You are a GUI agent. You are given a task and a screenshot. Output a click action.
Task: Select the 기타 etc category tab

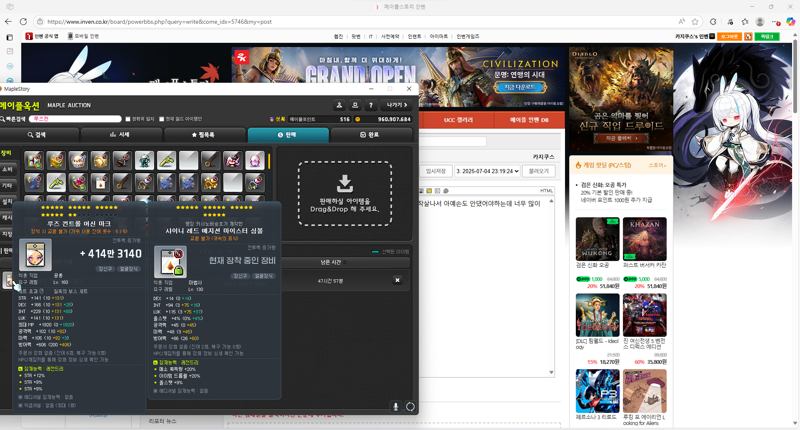pyautogui.click(x=6, y=186)
